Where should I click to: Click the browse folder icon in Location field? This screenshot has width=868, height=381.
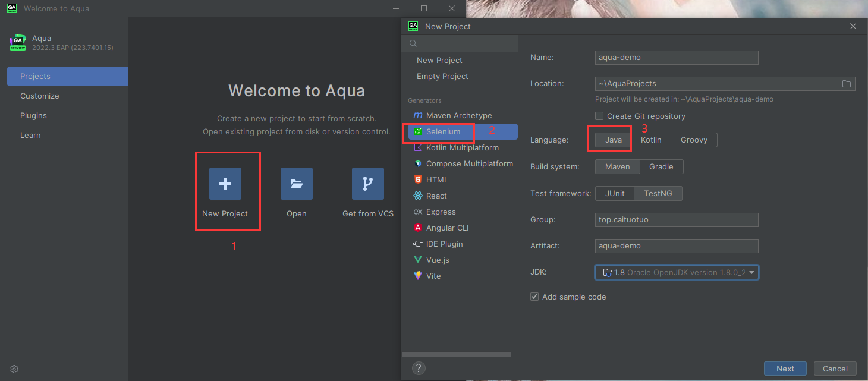pyautogui.click(x=847, y=84)
